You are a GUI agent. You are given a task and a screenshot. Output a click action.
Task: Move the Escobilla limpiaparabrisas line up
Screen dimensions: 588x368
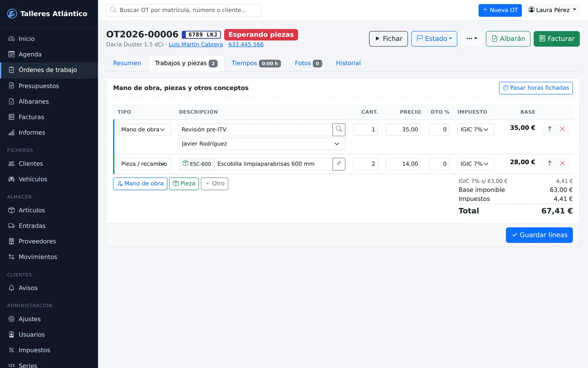(x=550, y=163)
